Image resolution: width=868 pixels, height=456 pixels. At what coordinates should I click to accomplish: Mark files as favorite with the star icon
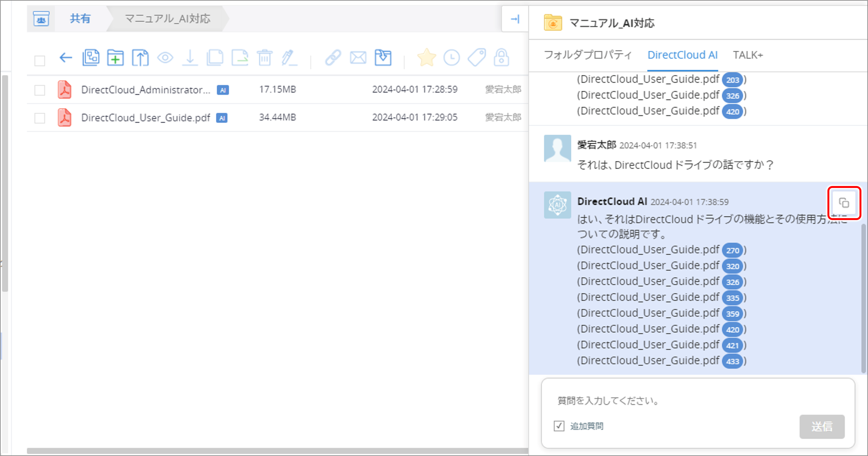click(427, 57)
